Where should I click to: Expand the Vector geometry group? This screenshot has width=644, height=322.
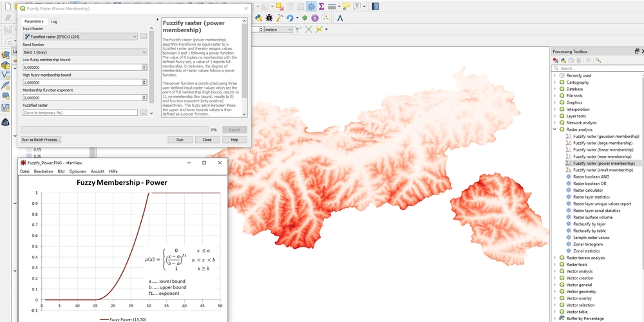(555, 292)
